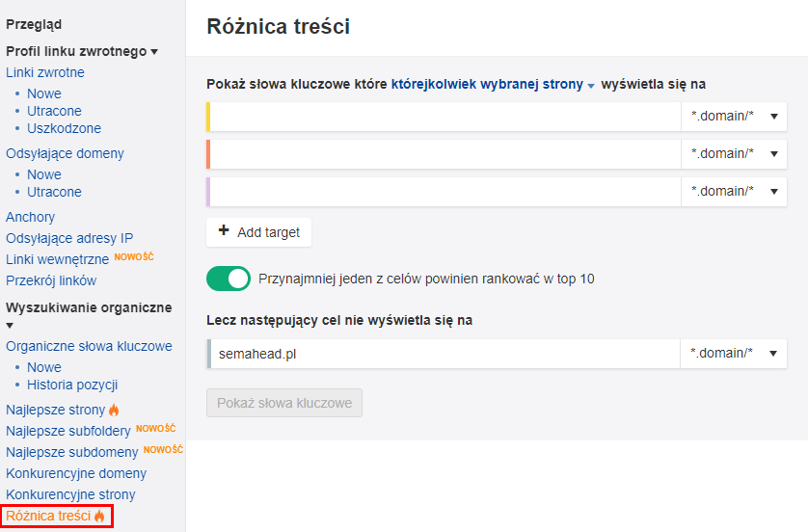Viewport: 808px width, 532px height.
Task: Click into the yellow-marked target input field
Action: click(x=445, y=117)
